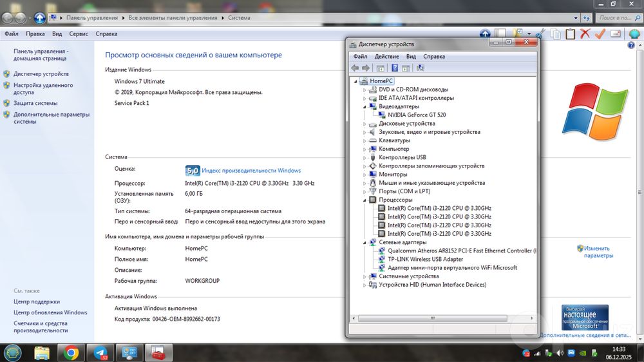Click the Up arrow button in the address bar
The height and width of the screenshot is (362, 644).
(39, 17)
